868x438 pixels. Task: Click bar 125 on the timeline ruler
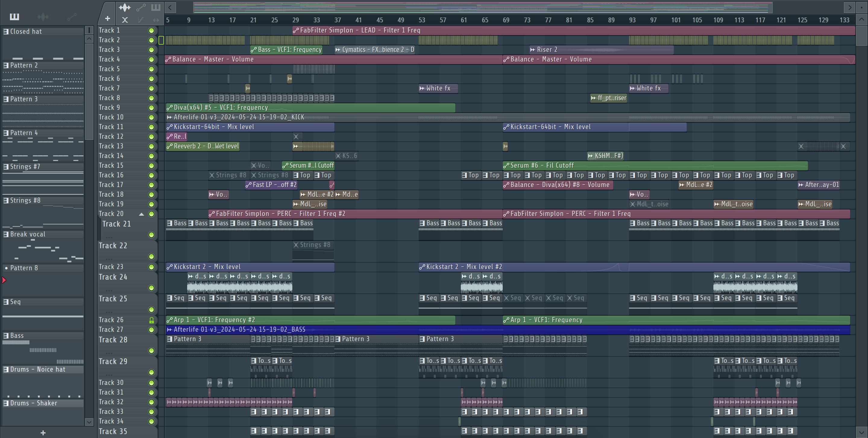coord(802,20)
